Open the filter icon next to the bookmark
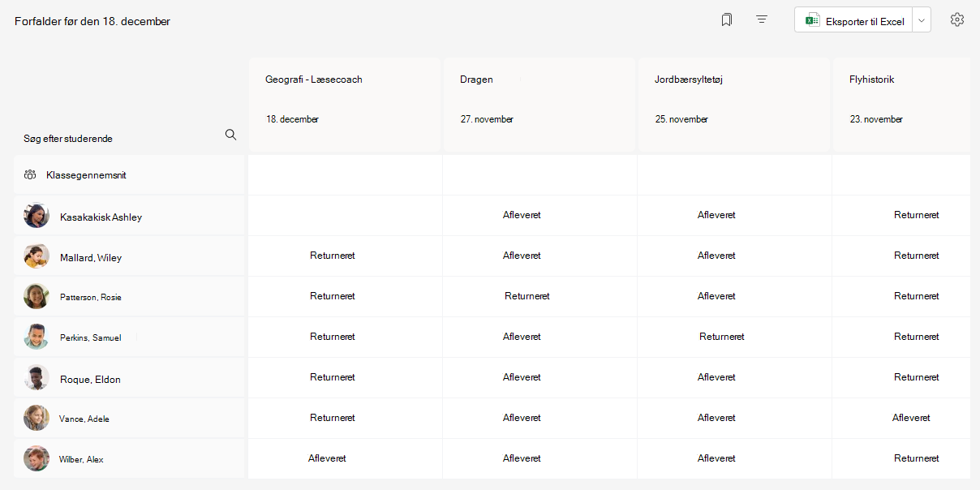The height and width of the screenshot is (490, 980). (762, 19)
